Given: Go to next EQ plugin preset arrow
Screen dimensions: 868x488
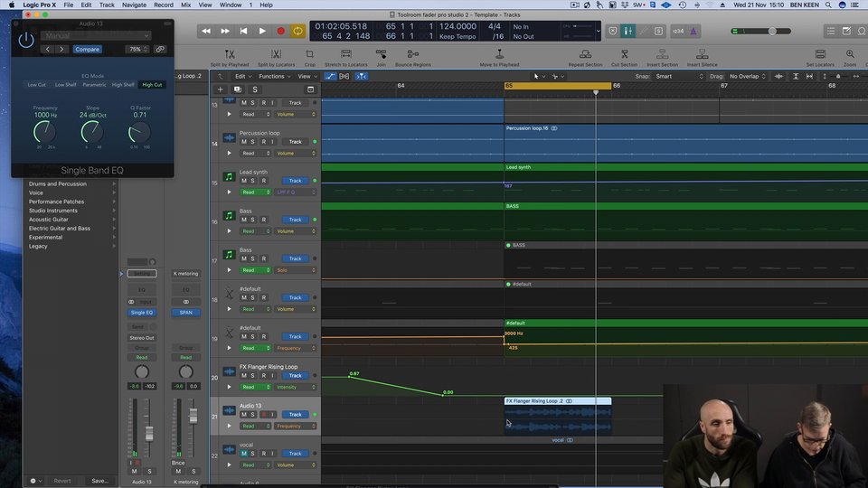Looking at the screenshot, I should pyautogui.click(x=61, y=49).
